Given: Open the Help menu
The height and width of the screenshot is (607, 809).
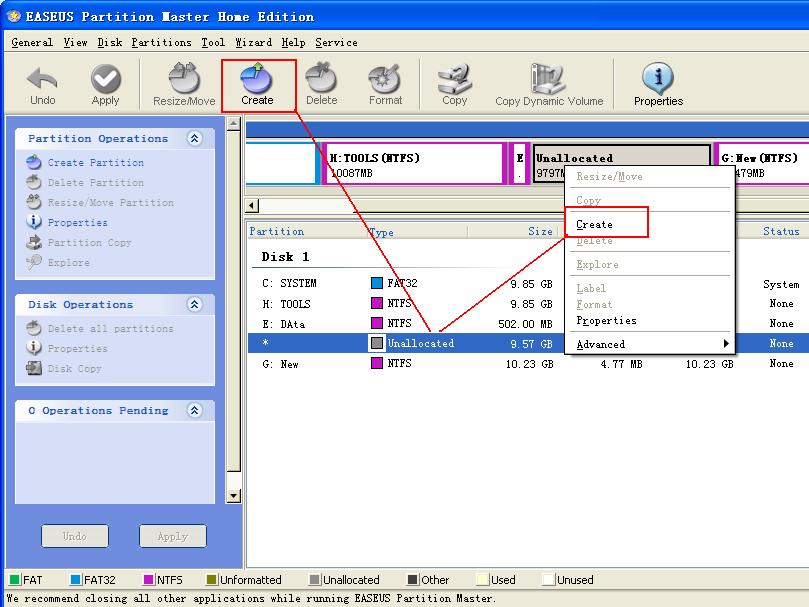Looking at the screenshot, I should coord(294,42).
